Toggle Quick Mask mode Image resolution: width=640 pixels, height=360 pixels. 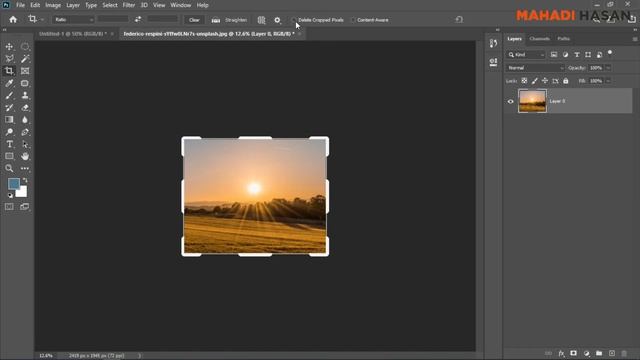(9, 207)
